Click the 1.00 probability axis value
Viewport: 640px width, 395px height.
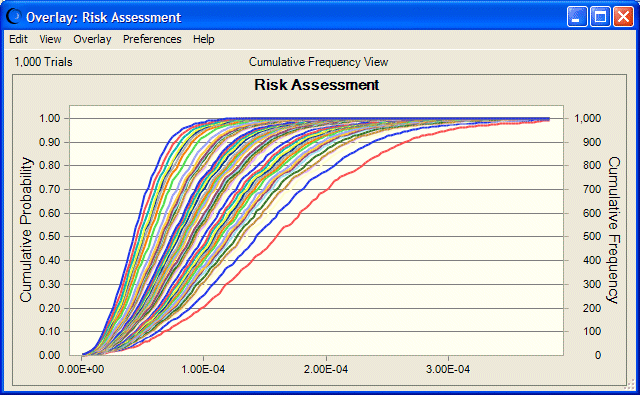coord(49,118)
